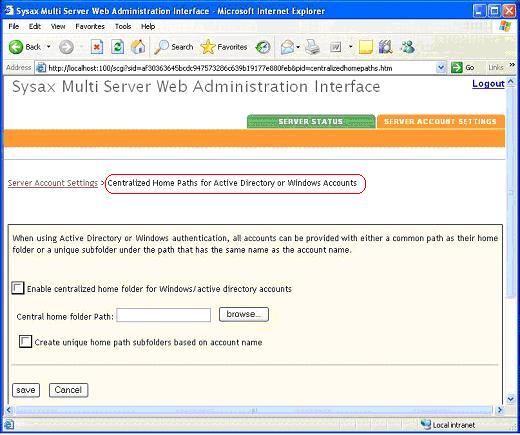Click the browse button

(x=244, y=314)
